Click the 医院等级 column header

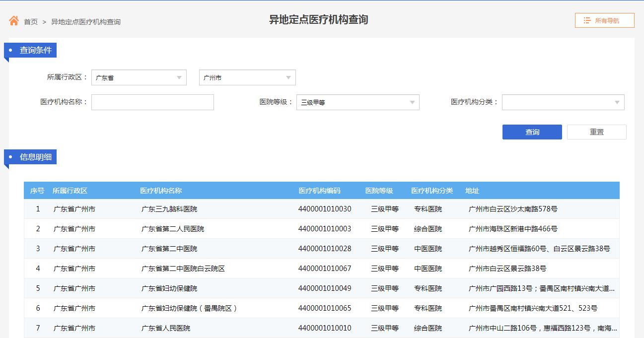pos(379,190)
